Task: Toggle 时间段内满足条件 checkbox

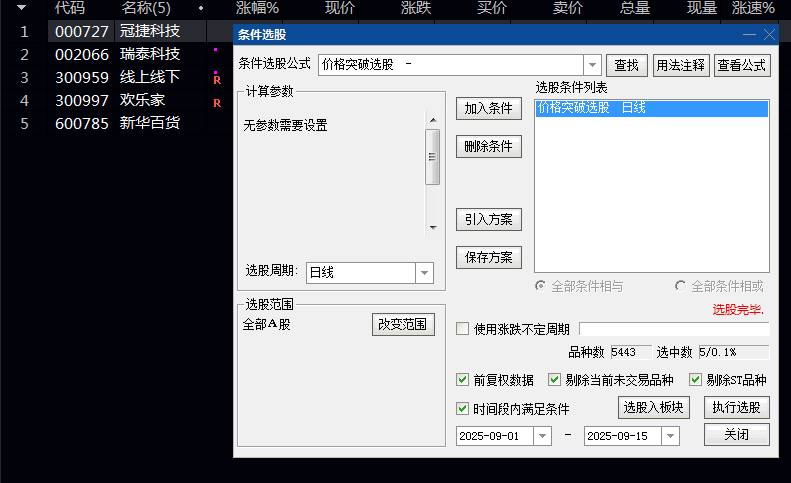Action: (x=463, y=408)
